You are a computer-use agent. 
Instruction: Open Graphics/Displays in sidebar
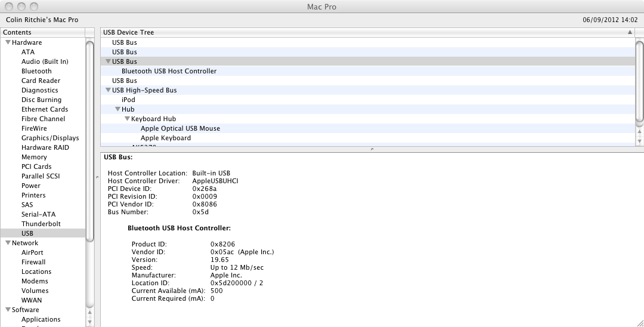coord(50,138)
